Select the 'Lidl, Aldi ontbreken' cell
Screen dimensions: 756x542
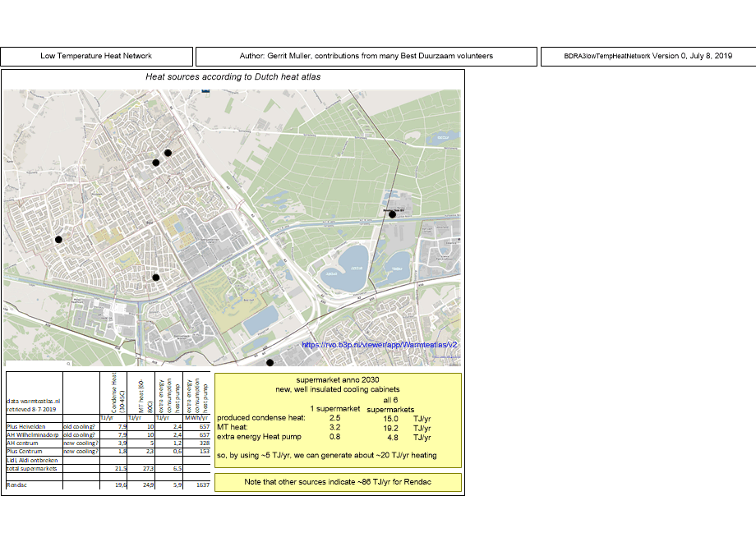click(32, 460)
